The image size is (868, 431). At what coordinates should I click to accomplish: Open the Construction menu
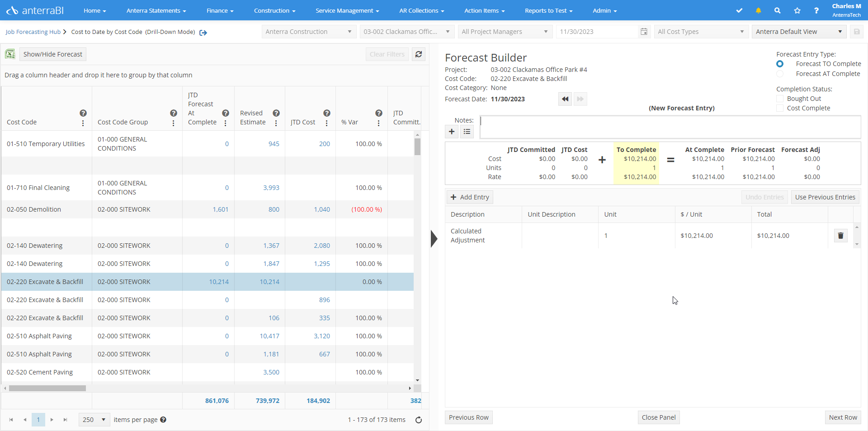[x=275, y=10]
